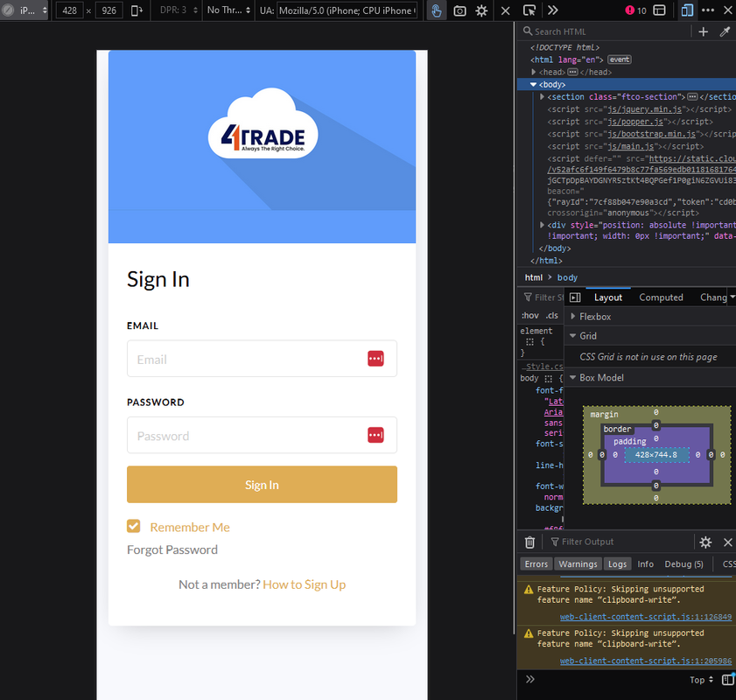Close responsive design mode X
This screenshot has width=736, height=700.
pyautogui.click(x=506, y=10)
